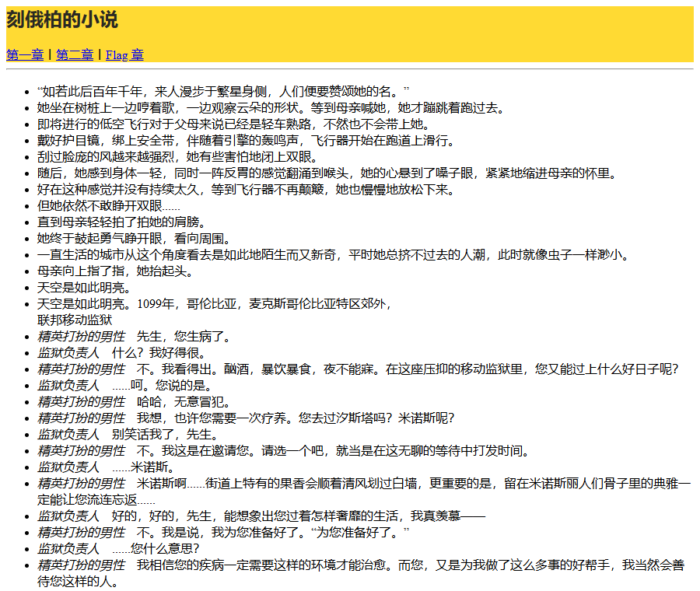
Task: Click the line starting 不。我这是在邀请您
Action: coord(283,451)
